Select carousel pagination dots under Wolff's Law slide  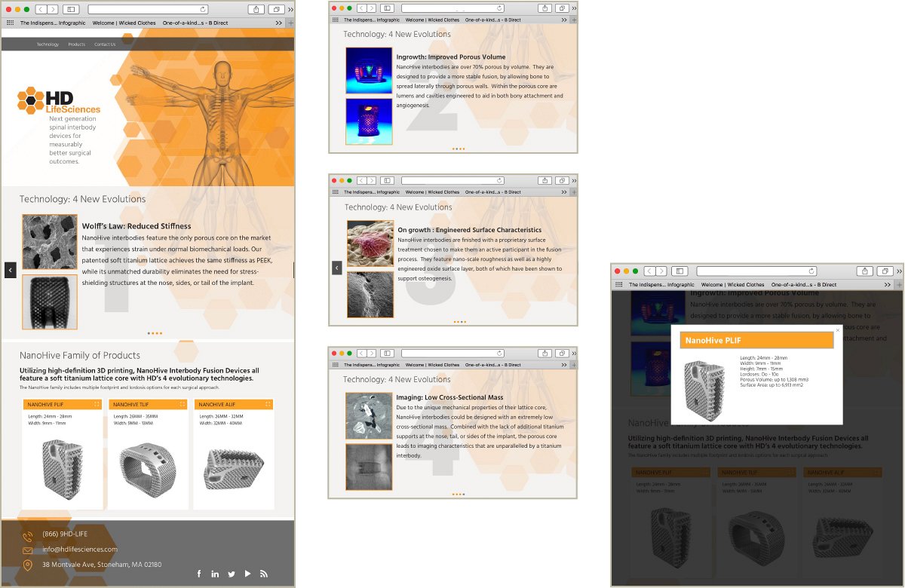point(155,333)
